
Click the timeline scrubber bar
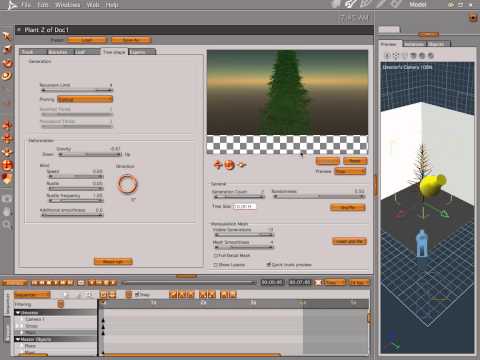coord(189,283)
